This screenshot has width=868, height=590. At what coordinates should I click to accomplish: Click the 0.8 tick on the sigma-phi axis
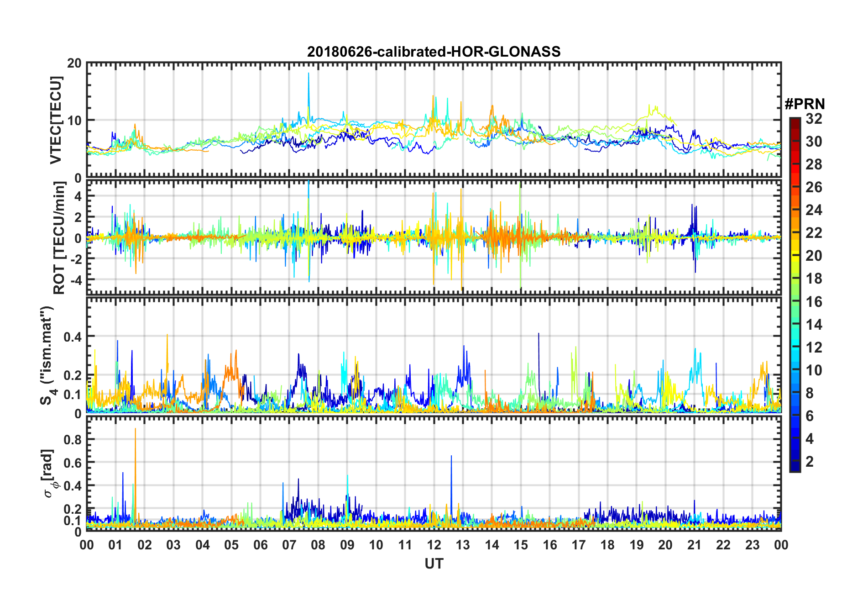72,439
